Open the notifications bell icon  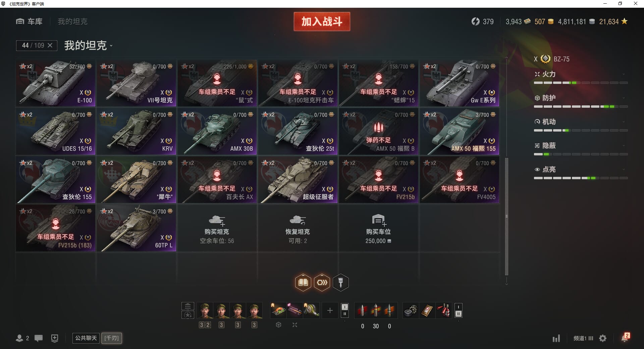click(625, 338)
